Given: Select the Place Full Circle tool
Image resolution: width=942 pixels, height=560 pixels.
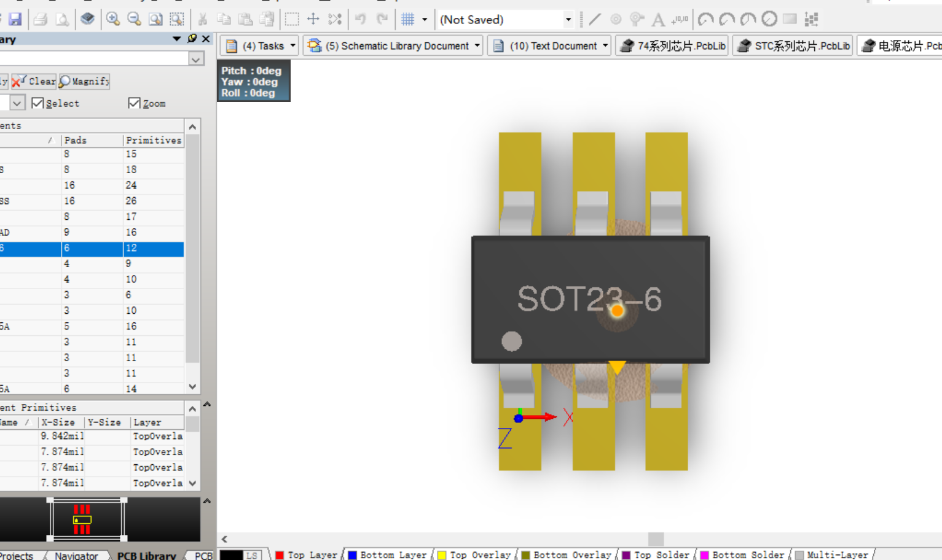Looking at the screenshot, I should 769,19.
